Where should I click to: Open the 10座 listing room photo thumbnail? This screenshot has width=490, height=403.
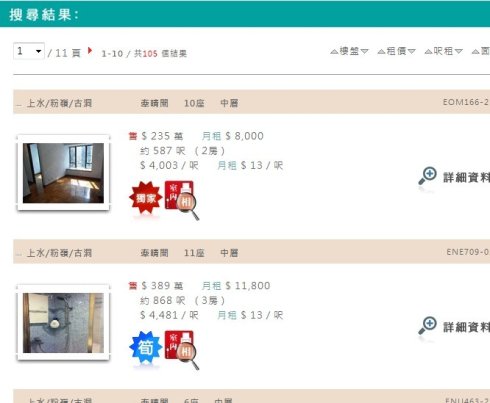tap(63, 173)
